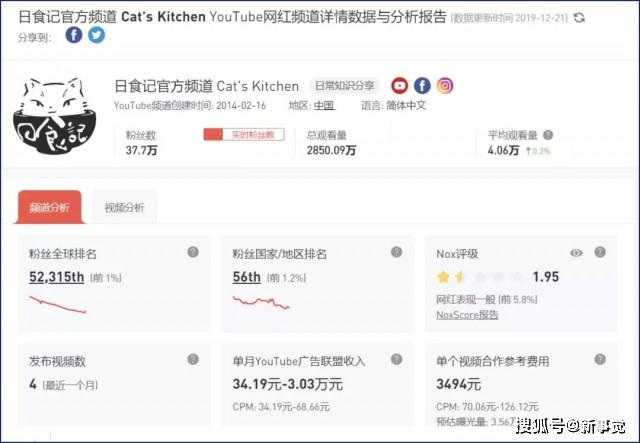The width and height of the screenshot is (640, 443).
Task: Toggle the eye icon on Nox评级 card
Action: [576, 253]
